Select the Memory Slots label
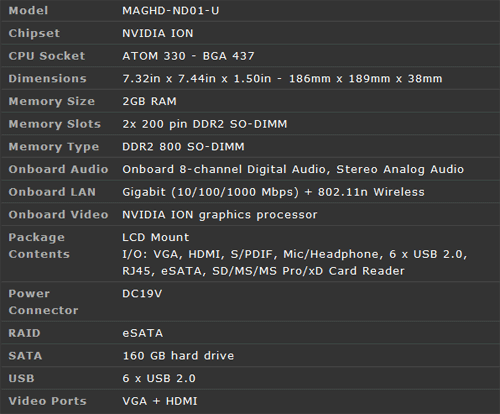Image resolution: width=500 pixels, height=414 pixels. click(x=55, y=124)
